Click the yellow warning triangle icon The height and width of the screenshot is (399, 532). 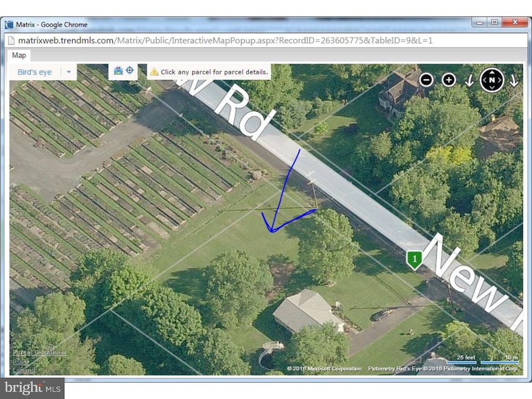point(154,72)
